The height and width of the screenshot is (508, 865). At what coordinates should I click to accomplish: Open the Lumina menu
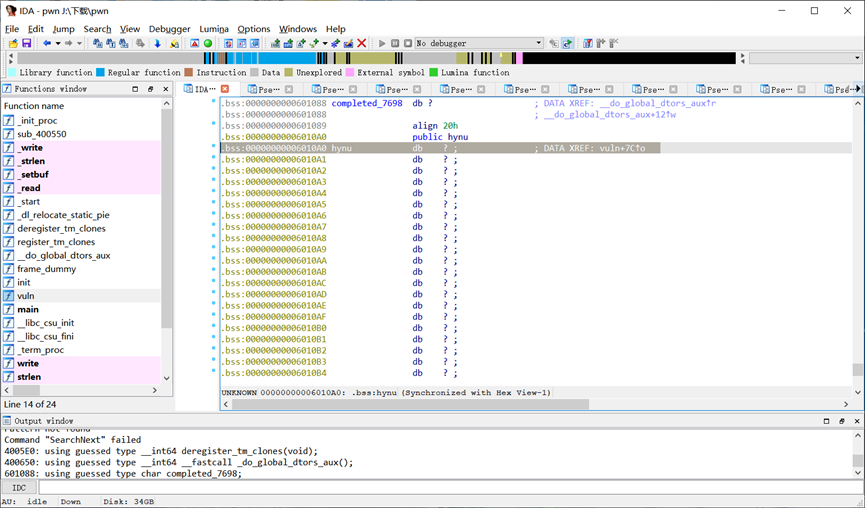[x=214, y=29]
